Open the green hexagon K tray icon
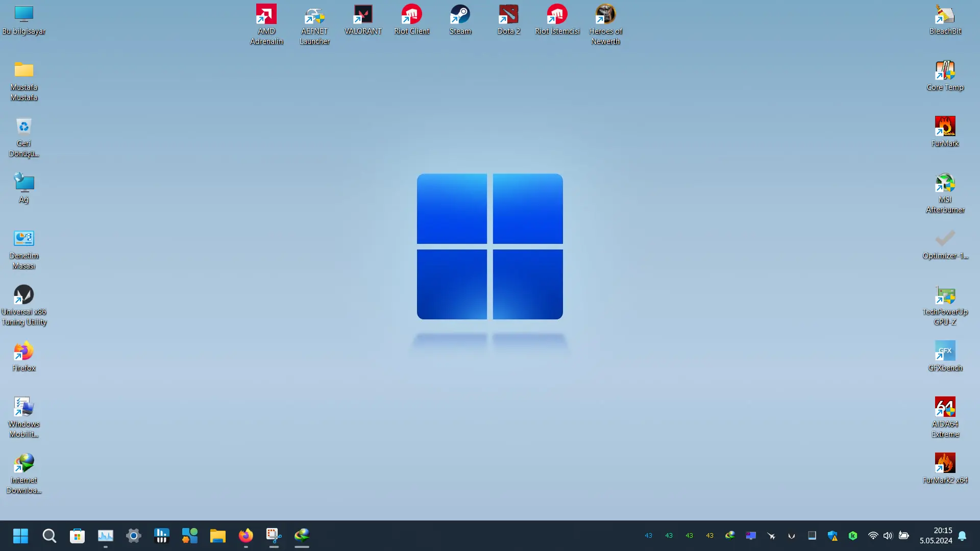980x551 pixels. click(852, 536)
